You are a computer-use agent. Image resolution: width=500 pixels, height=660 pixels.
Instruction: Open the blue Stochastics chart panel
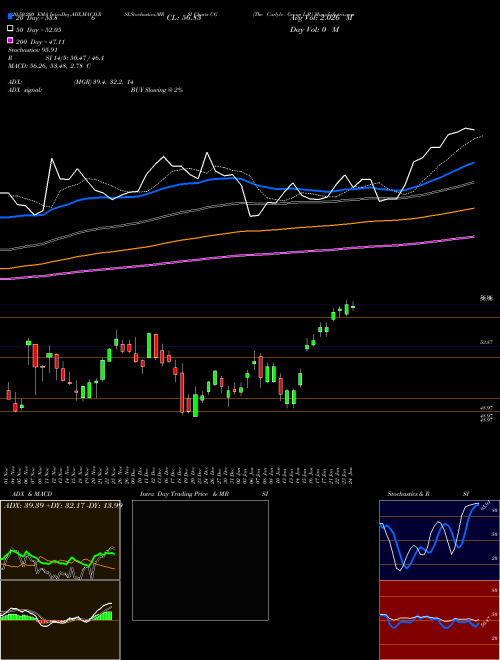tap(439, 540)
